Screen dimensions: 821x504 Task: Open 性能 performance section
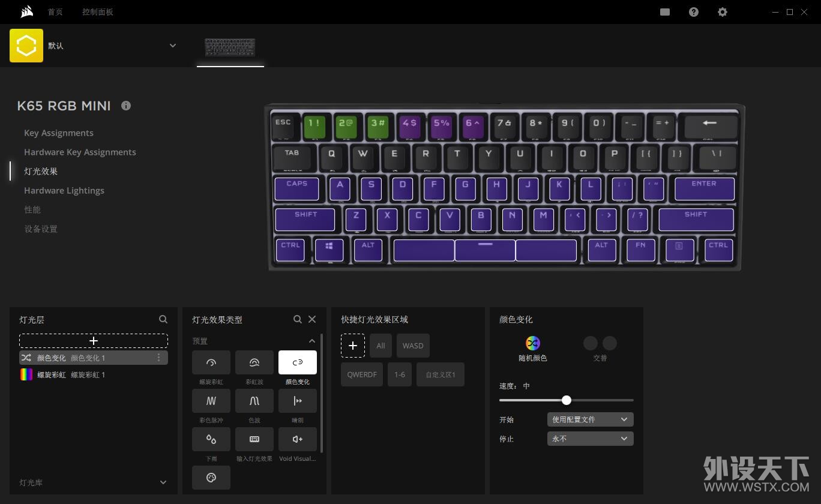point(32,209)
